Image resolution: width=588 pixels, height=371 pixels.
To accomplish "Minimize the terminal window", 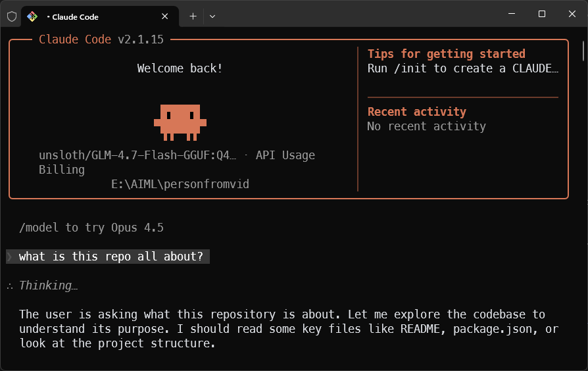I will coord(512,14).
